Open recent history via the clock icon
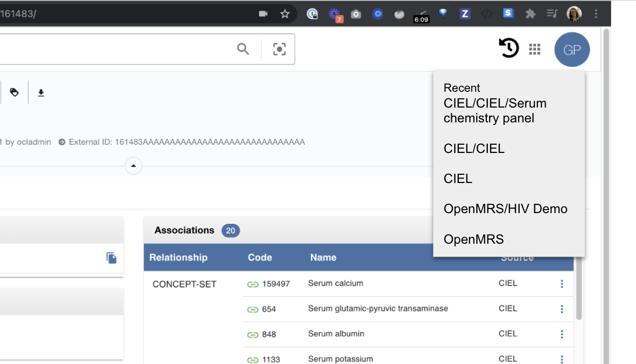 point(508,49)
